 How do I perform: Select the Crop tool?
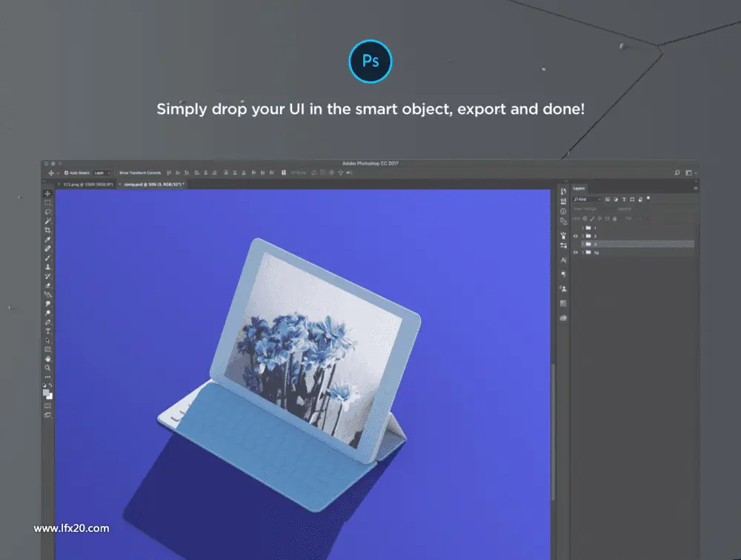click(x=47, y=230)
